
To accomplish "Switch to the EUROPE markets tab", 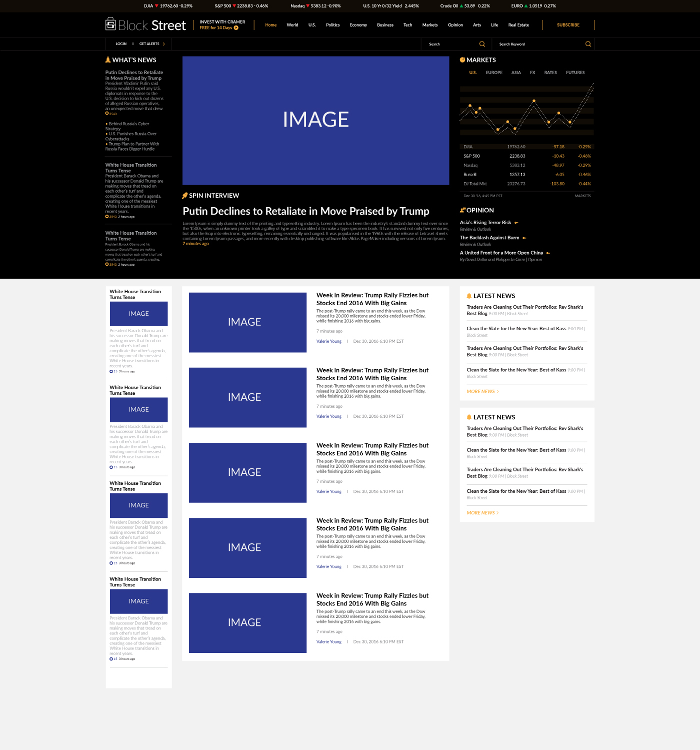I will (494, 73).
